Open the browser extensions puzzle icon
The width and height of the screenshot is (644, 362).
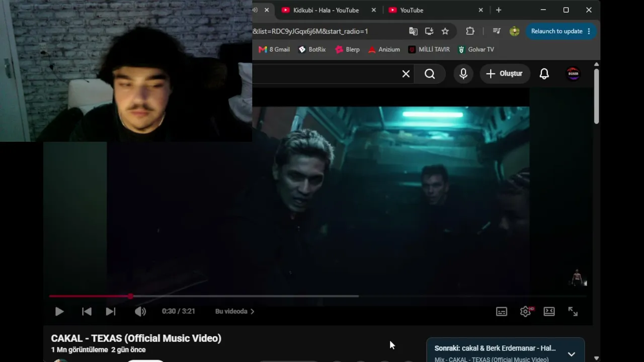pos(470,31)
